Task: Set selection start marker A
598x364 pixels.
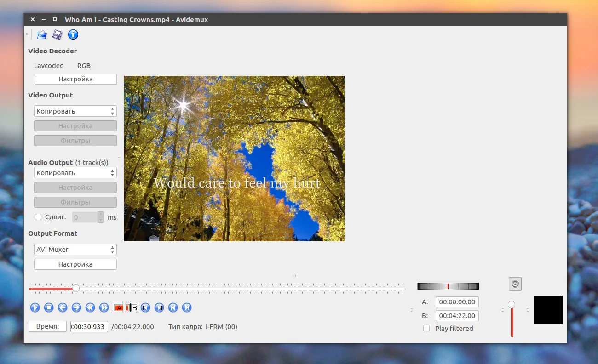Action: [118, 307]
